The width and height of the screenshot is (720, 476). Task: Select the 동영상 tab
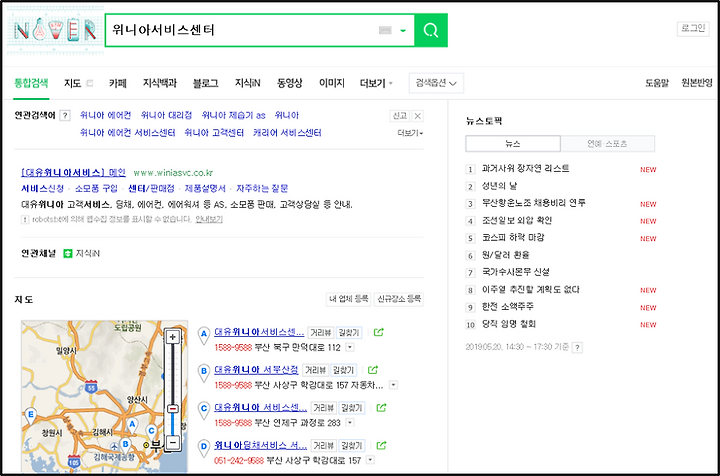pos(289,83)
